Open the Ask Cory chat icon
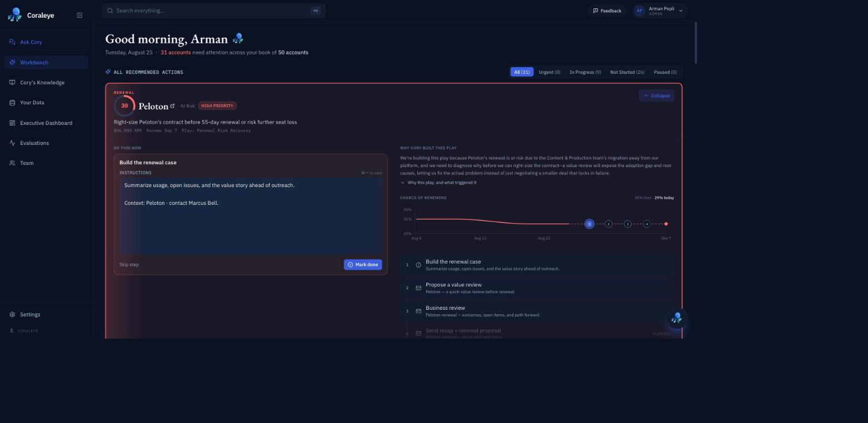Image resolution: width=868 pixels, height=423 pixels. point(12,42)
